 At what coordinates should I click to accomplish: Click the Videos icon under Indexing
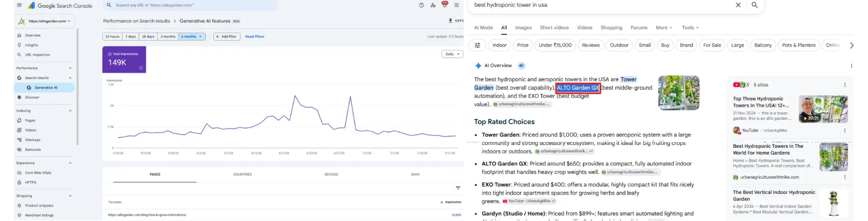coord(19,130)
